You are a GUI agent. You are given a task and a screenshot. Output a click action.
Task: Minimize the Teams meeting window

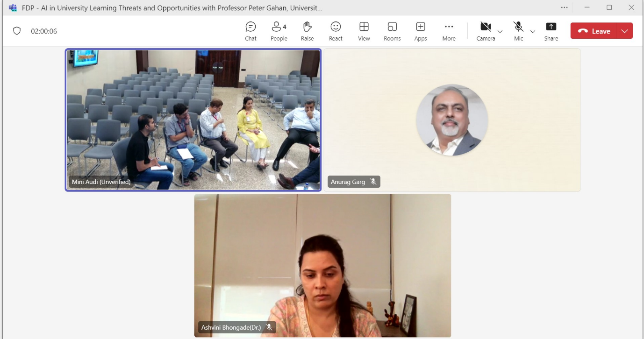click(x=587, y=7)
